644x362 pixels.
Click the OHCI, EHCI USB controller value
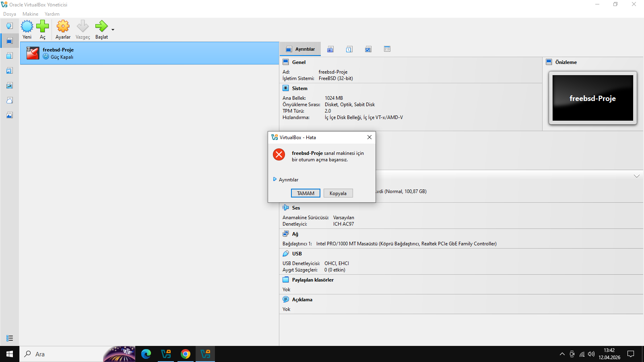[337, 263]
